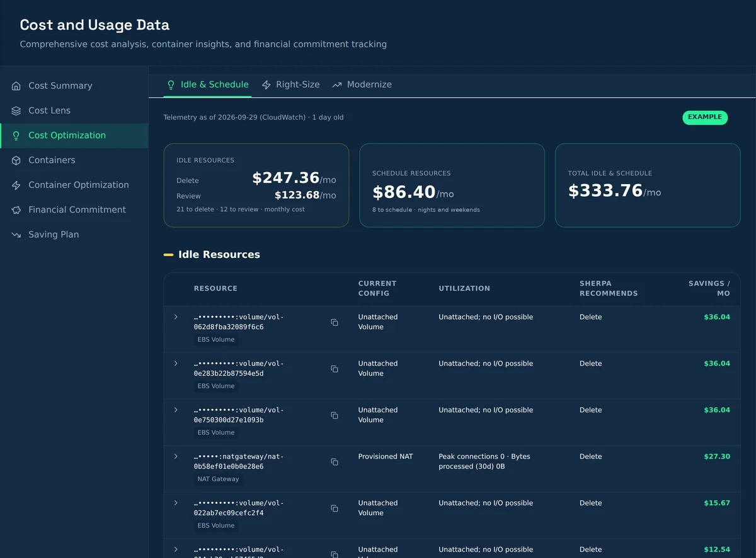Click the RESOURCE column header
This screenshot has height=558, width=756.
[215, 288]
